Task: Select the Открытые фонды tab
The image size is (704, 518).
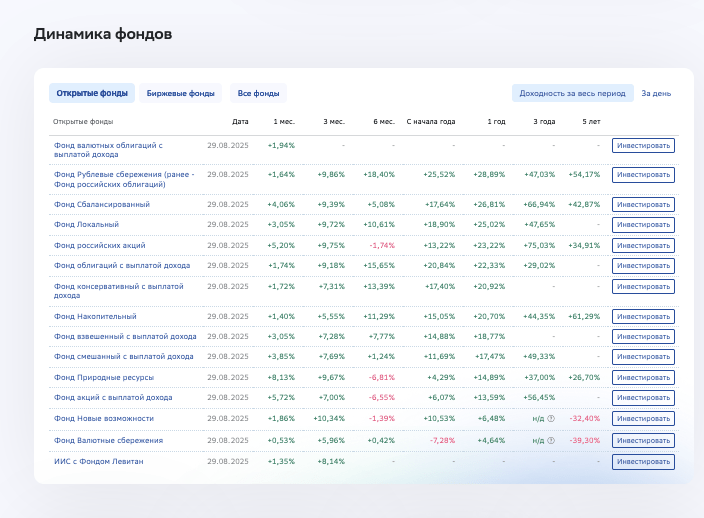Action: pos(92,93)
